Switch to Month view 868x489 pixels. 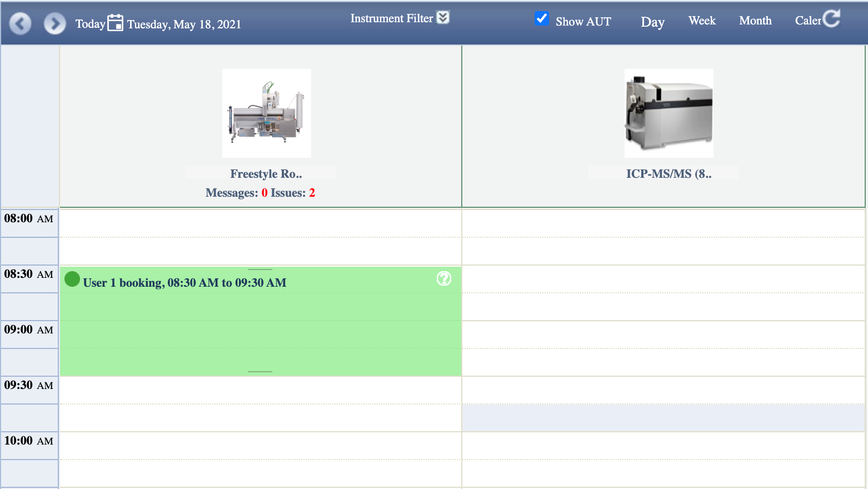(x=755, y=21)
